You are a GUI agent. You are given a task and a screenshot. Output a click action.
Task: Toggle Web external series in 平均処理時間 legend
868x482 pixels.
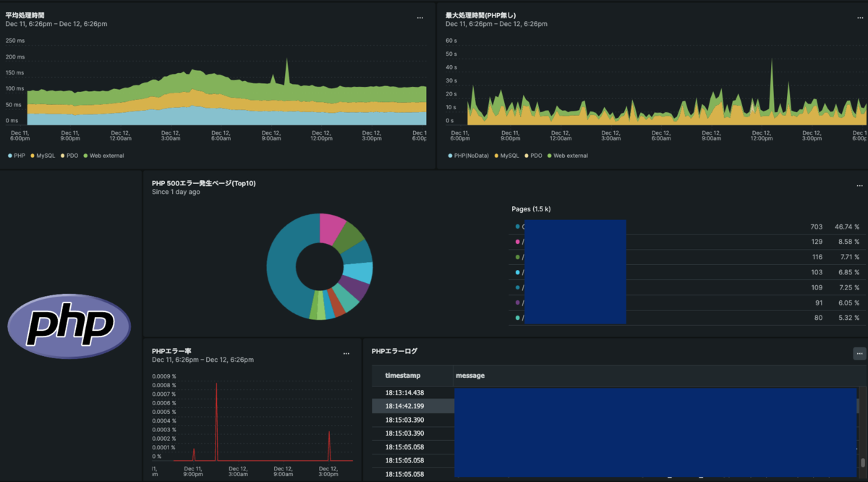click(103, 156)
